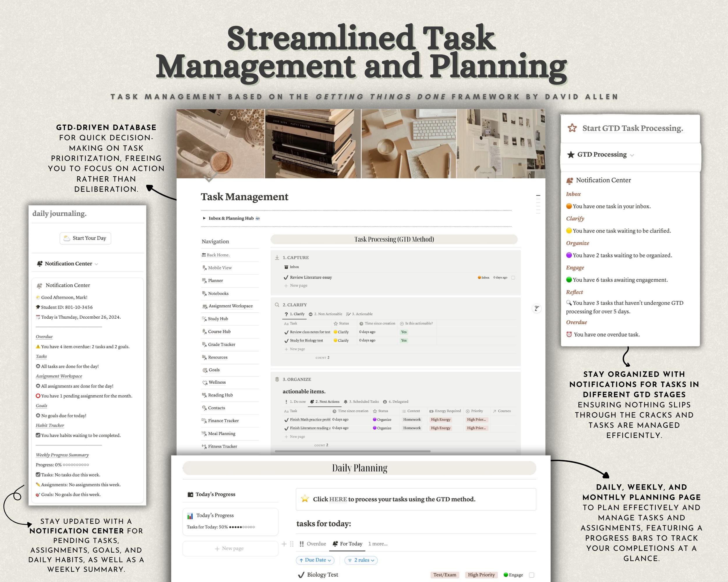
Task: Click Back Home in the navigation sidebar
Action: pos(218,255)
